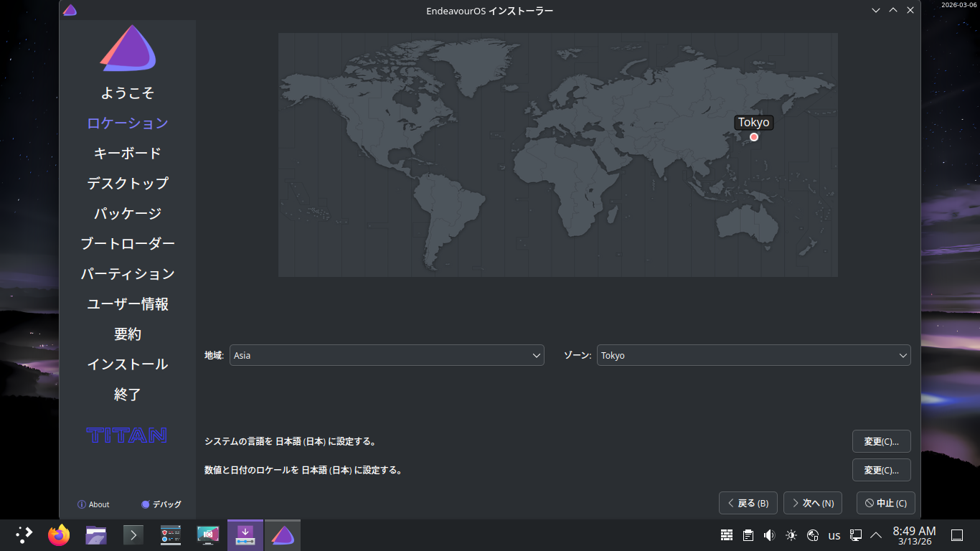Click the Tokyo marker dot on the map

(754, 137)
